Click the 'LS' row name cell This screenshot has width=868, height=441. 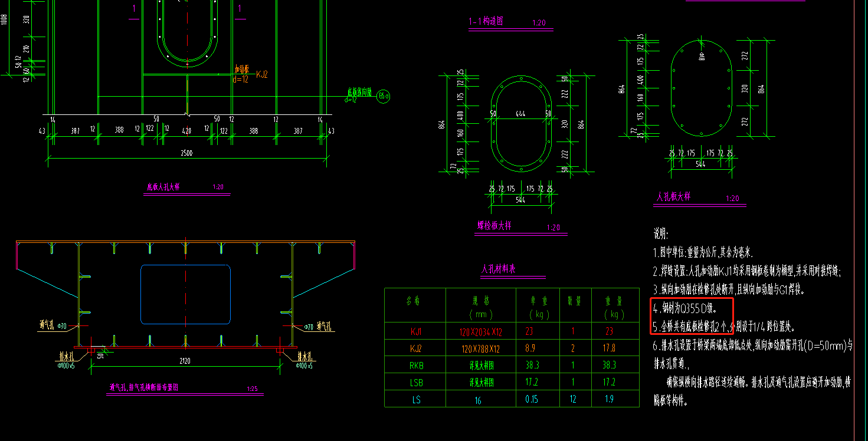[416, 400]
